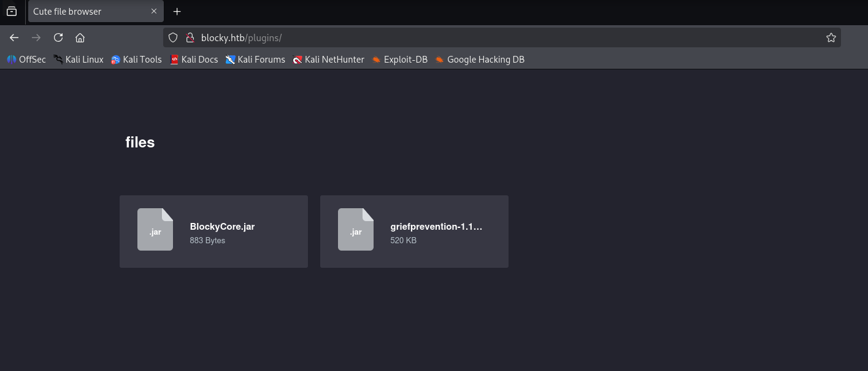Screen dimensions: 868x371
Task: Open the Exploit-DB bookmark
Action: pyautogui.click(x=399, y=60)
